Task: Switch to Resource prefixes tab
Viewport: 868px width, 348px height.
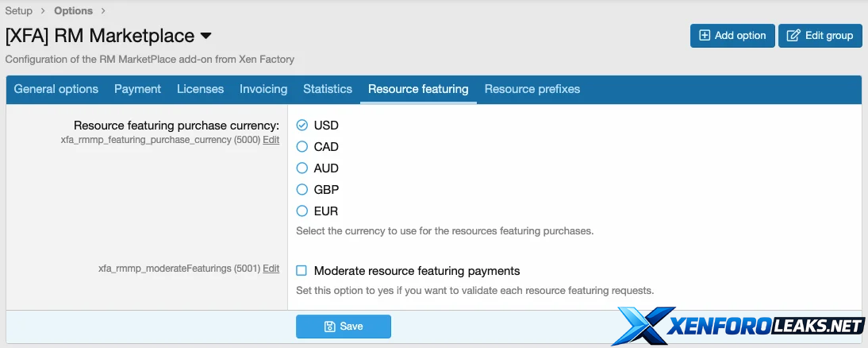Action: click(x=532, y=89)
